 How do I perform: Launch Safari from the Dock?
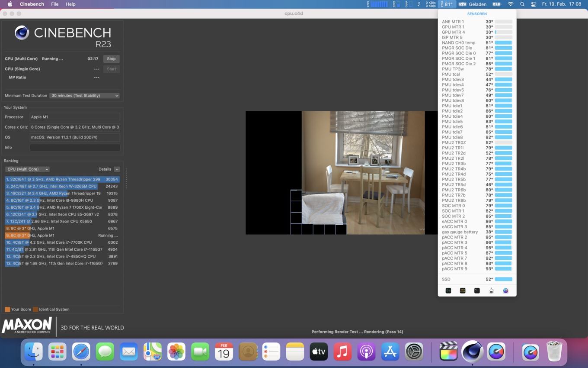[81, 352]
